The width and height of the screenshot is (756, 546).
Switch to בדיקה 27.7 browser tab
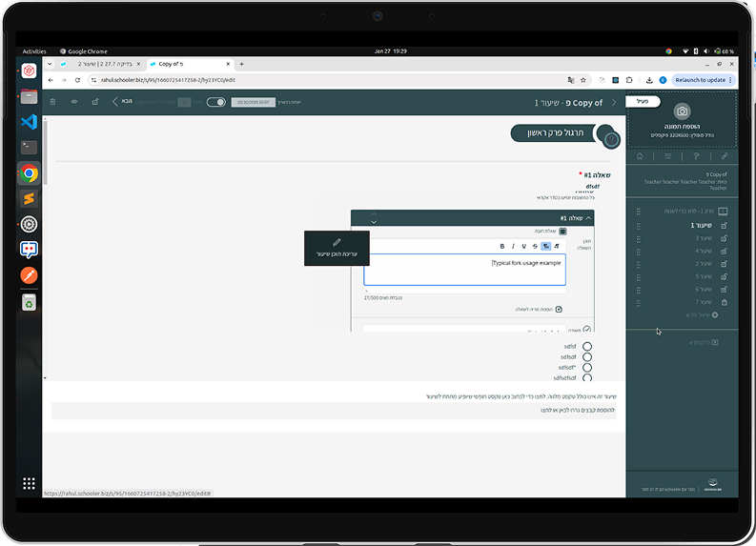pos(101,64)
